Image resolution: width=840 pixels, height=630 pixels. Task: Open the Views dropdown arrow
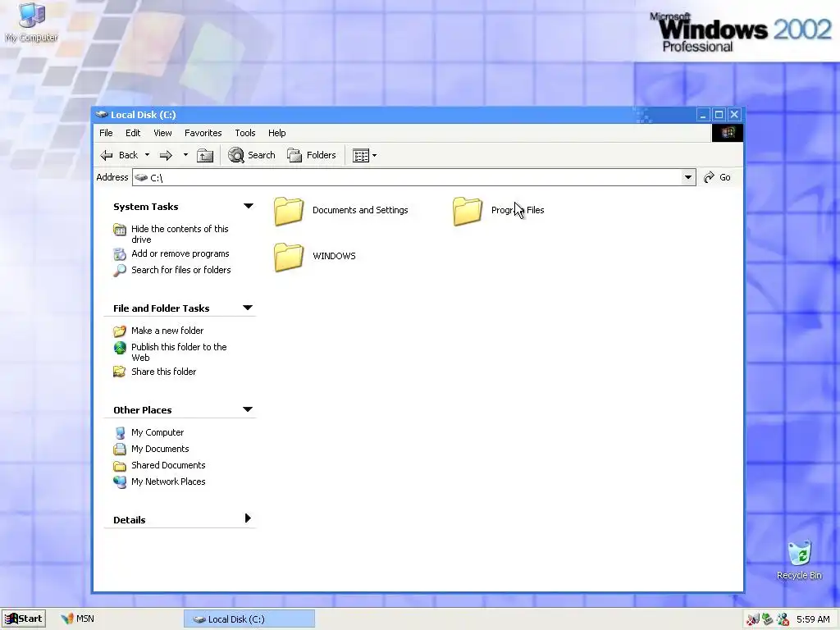point(374,156)
